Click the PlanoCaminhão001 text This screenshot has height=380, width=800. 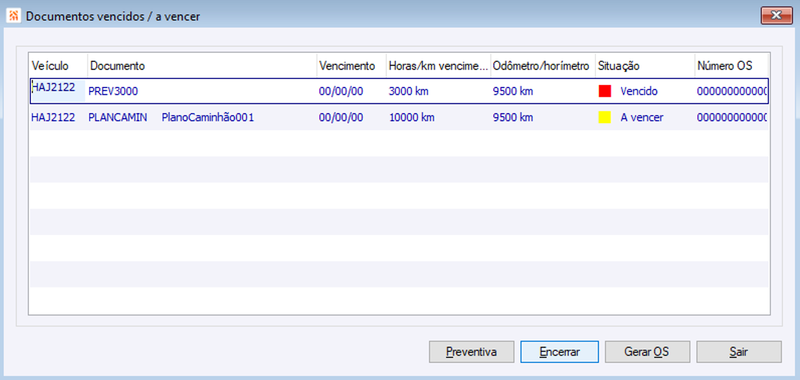[x=208, y=118]
